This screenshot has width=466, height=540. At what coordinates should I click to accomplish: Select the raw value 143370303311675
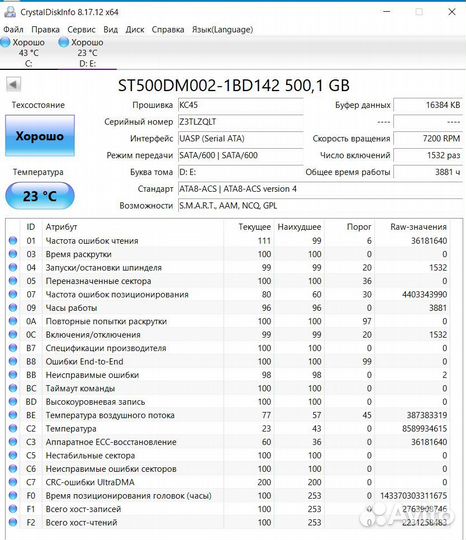point(414,496)
